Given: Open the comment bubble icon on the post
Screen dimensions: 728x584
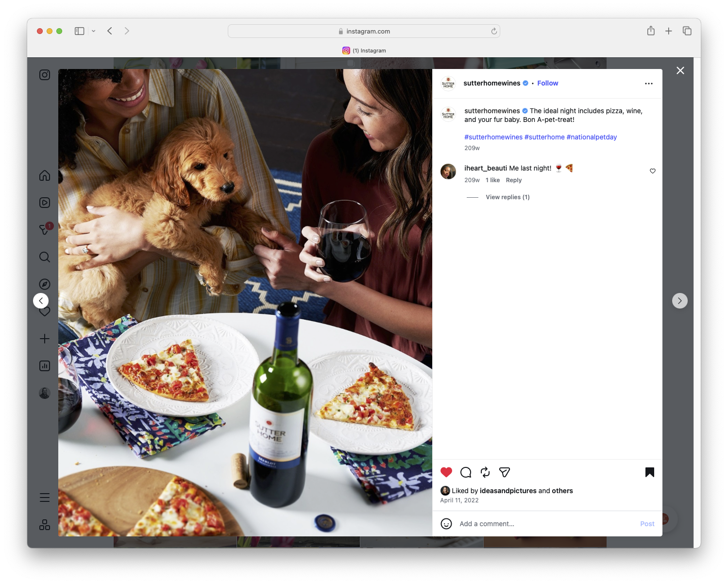Looking at the screenshot, I should point(465,472).
